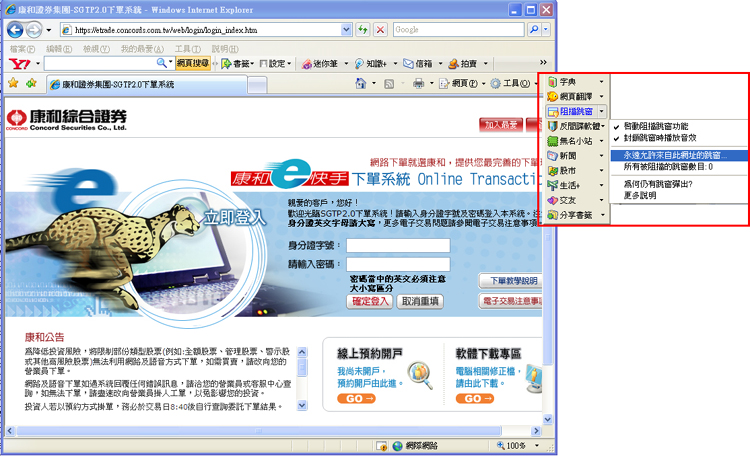Screen dimensions: 750x456
Task: Expand the Yahoo Y! logo dropdown arrow
Action: pyautogui.click(x=38, y=63)
